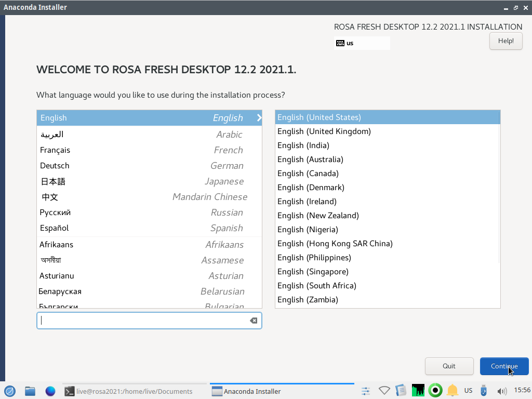Open the clipboard manager in the tray

tap(401, 391)
